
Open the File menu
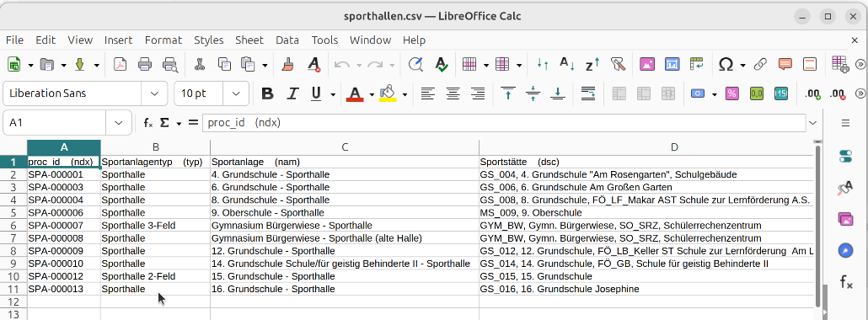(14, 40)
